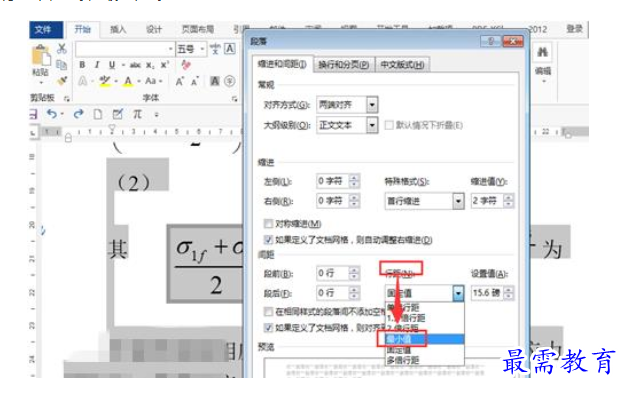Toggle no space between same-style paragraphs checkbox
Viewport: 624px width, 393px height.
click(x=268, y=311)
